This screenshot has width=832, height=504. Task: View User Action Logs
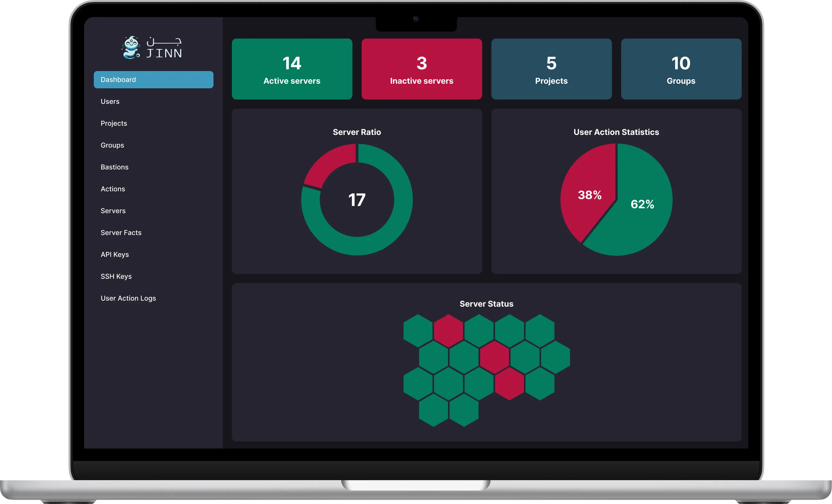point(128,298)
